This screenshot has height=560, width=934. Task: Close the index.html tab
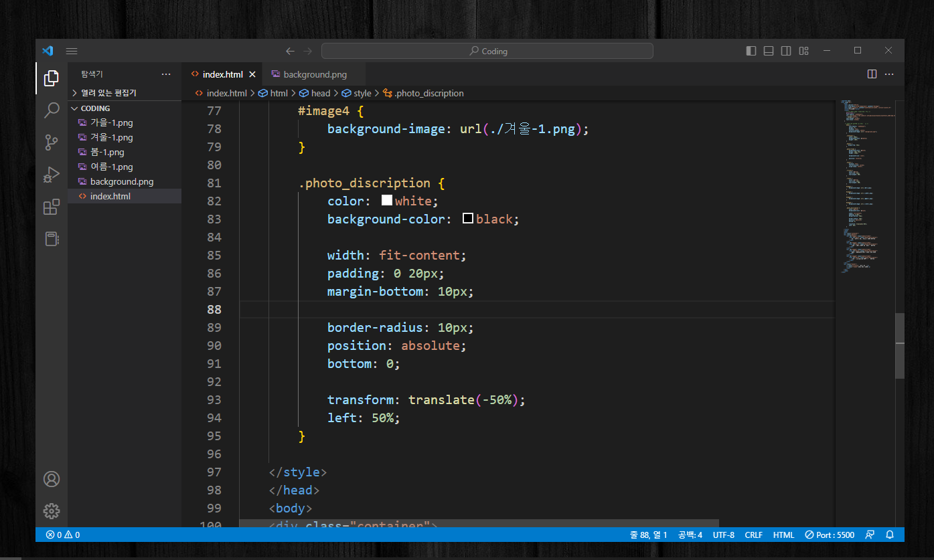[x=252, y=74]
